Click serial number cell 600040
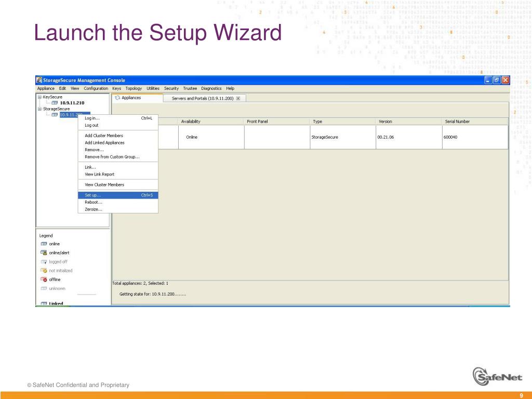 (x=475, y=137)
